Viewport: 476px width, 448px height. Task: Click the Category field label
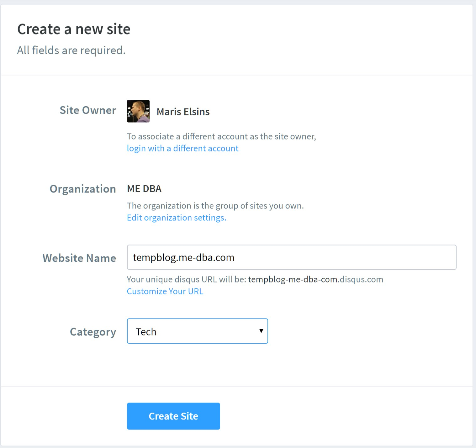coord(93,332)
